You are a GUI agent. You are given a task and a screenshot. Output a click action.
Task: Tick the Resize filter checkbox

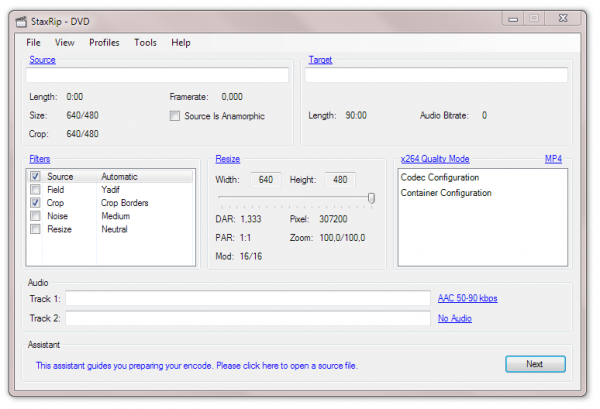coord(36,228)
